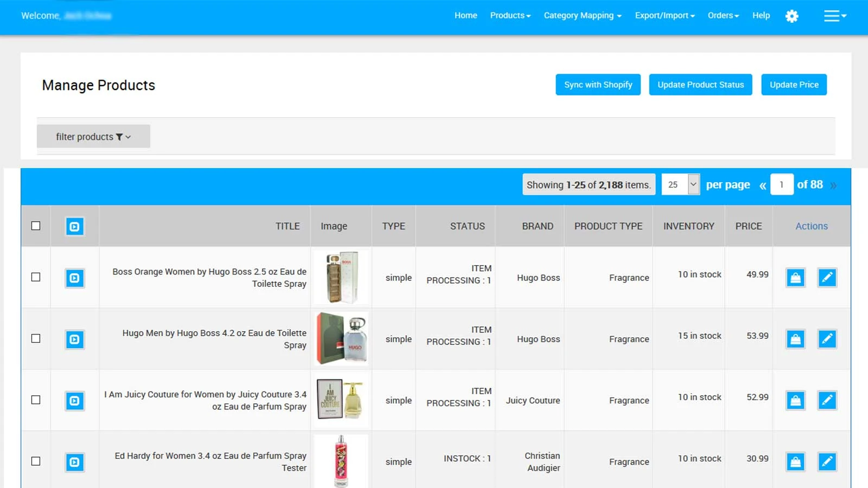Click price 53.99 cell

[757, 336]
